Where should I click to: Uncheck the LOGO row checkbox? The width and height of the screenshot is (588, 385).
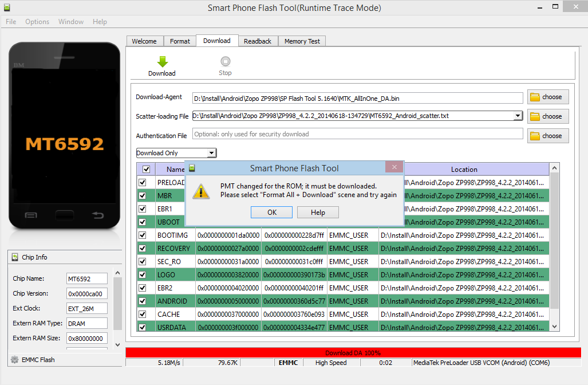tap(143, 274)
